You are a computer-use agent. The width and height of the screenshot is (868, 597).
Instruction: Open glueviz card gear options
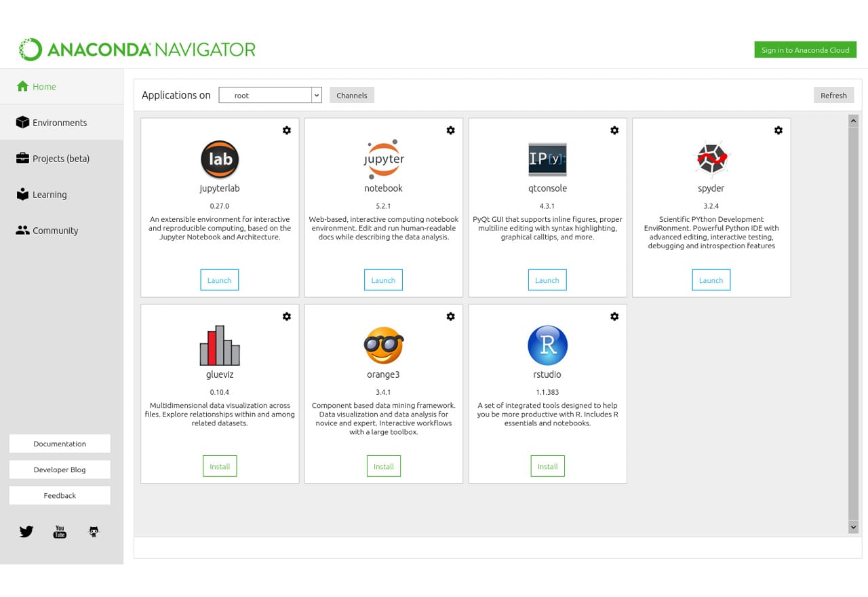287,316
